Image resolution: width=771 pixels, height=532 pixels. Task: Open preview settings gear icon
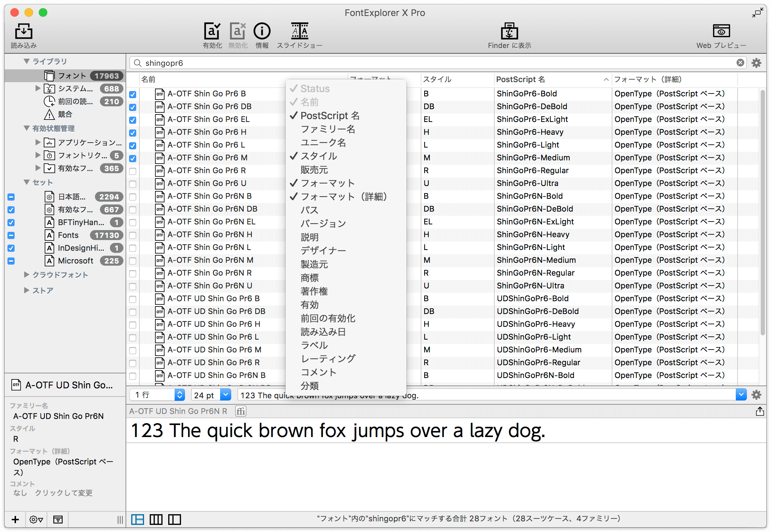pyautogui.click(x=756, y=395)
